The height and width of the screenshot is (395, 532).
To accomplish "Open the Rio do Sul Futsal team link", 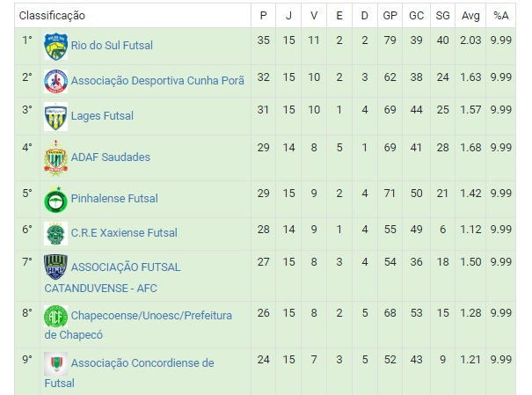I will point(112,46).
